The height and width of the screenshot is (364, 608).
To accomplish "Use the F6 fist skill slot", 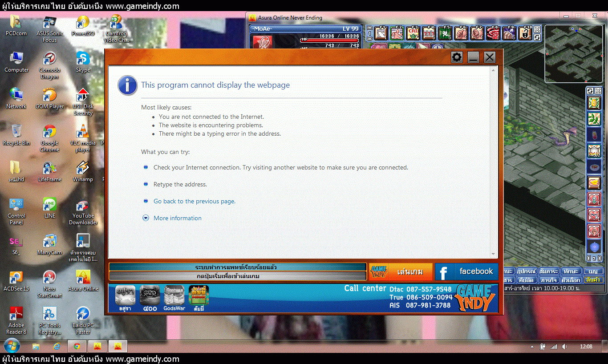I will click(x=461, y=33).
